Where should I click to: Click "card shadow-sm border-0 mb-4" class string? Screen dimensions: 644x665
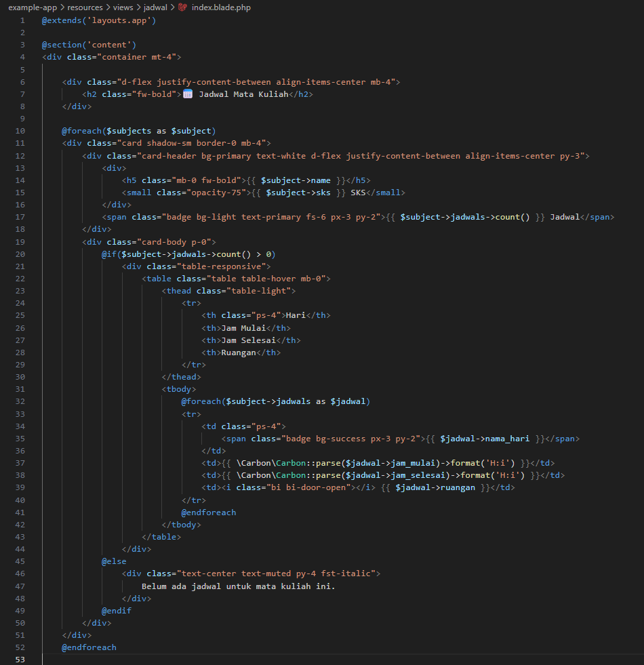[191, 143]
